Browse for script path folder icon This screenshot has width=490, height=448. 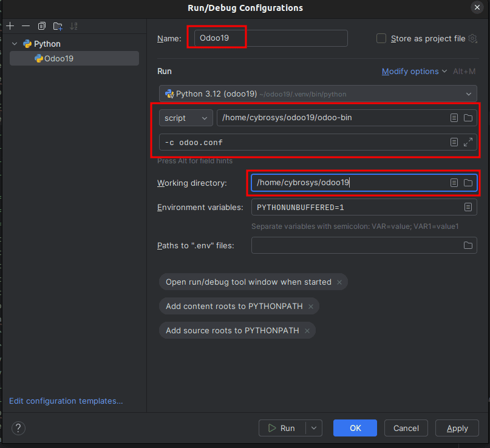click(468, 118)
